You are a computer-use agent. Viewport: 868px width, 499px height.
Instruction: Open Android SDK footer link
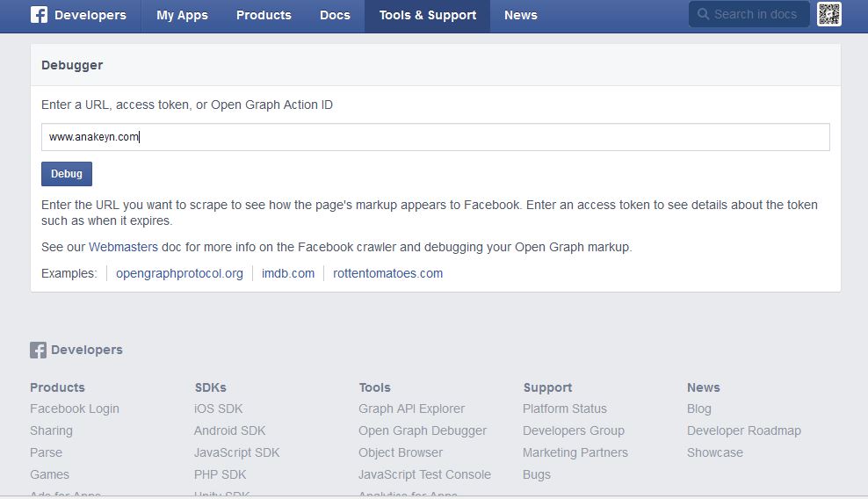pos(229,430)
